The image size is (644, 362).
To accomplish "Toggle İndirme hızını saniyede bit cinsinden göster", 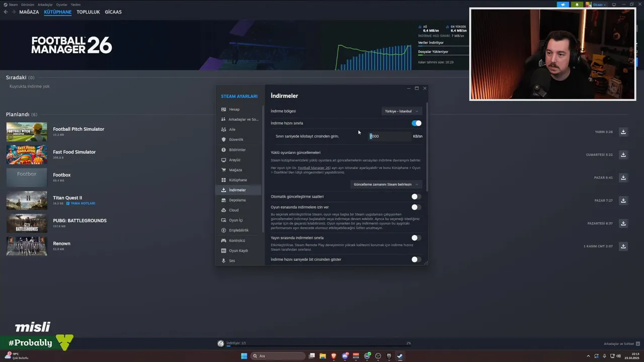I will click(416, 259).
